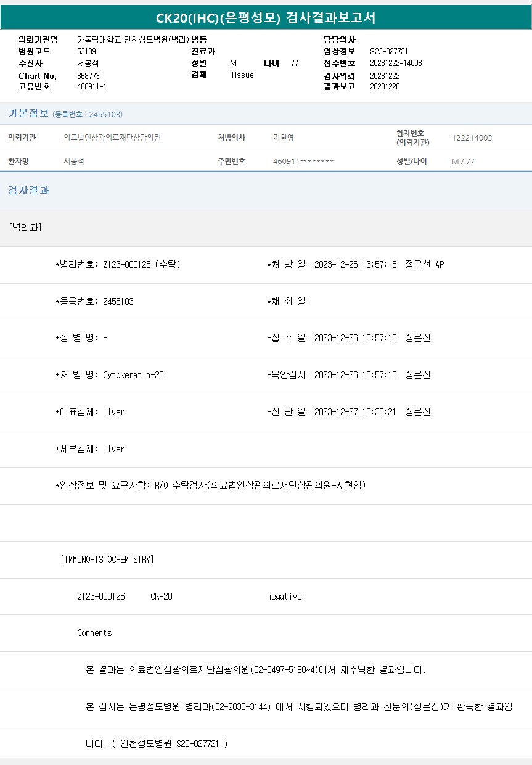532x765 pixels.
Task: Click the 병리번호 ZI23-000126 (수탁) line
Action: [x=118, y=265]
